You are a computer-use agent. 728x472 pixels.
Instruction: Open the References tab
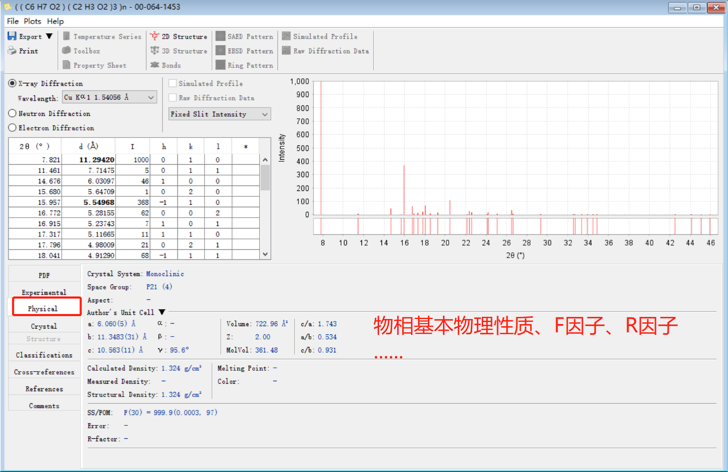pyautogui.click(x=43, y=389)
